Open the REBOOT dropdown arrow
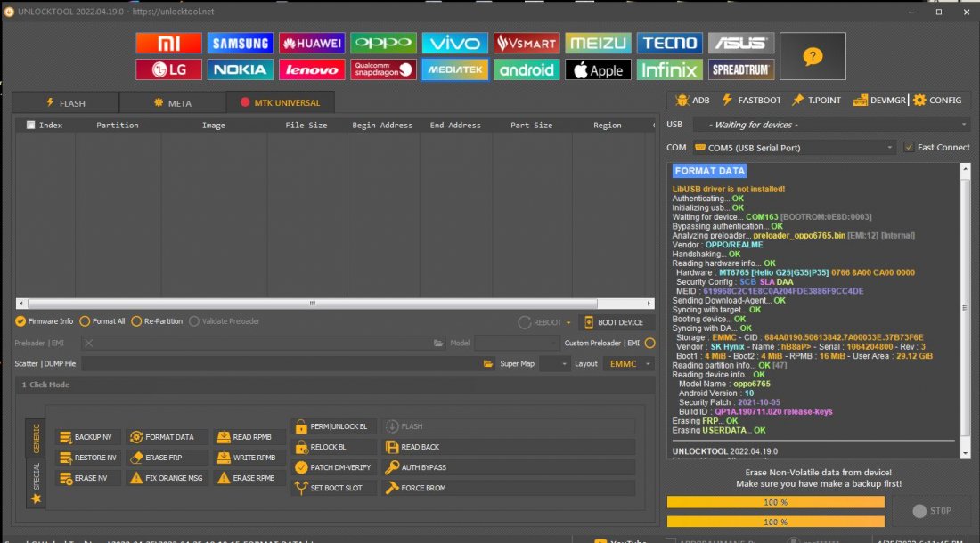This screenshot has width=980, height=543. (568, 322)
